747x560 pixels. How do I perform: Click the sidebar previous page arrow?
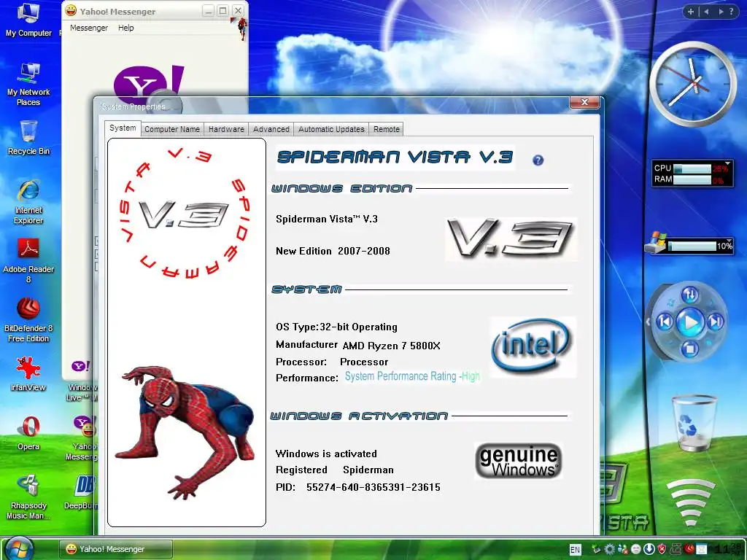pyautogui.click(x=707, y=12)
